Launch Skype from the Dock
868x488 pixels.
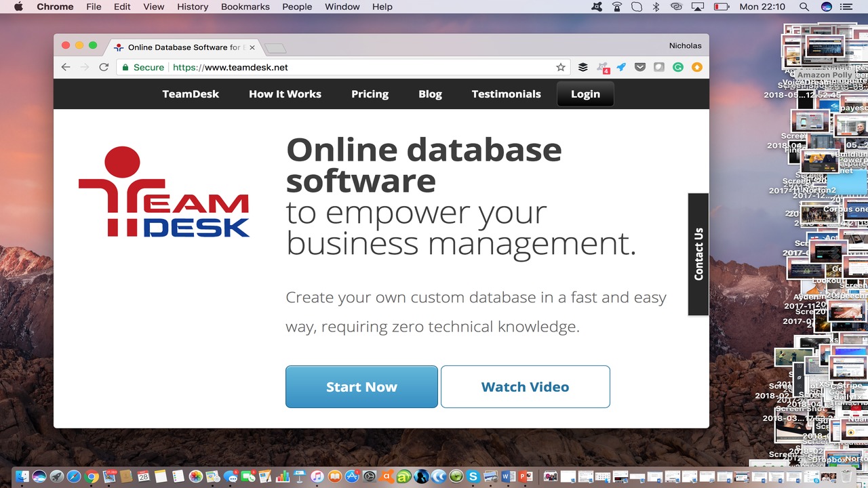click(473, 476)
